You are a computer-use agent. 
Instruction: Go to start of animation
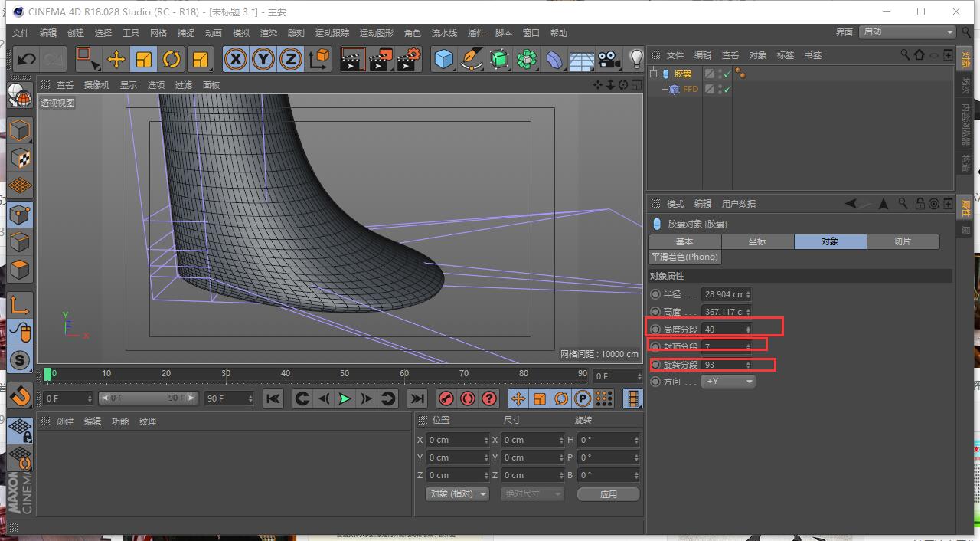(273, 398)
